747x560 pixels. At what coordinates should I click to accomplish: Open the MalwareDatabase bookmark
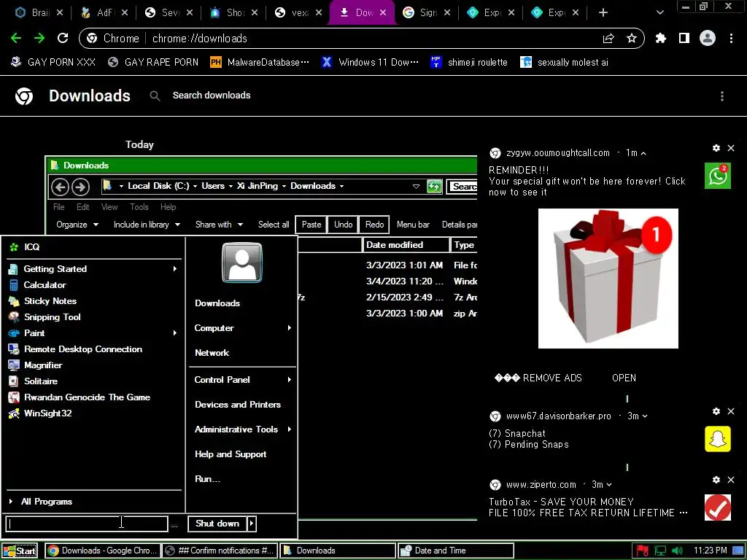(x=260, y=63)
